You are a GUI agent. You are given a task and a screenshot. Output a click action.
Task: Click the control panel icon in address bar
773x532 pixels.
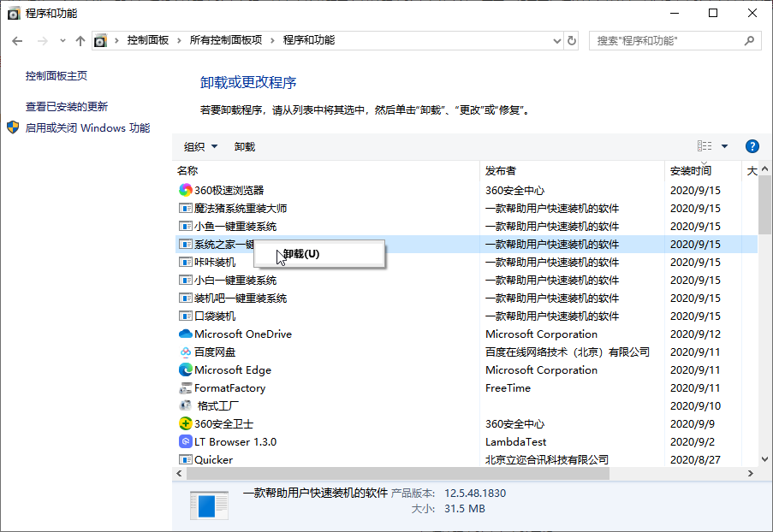click(x=100, y=41)
